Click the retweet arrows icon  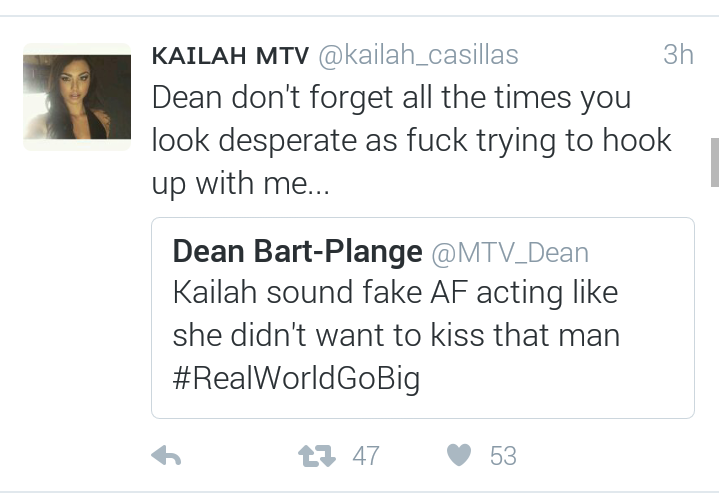(x=316, y=456)
